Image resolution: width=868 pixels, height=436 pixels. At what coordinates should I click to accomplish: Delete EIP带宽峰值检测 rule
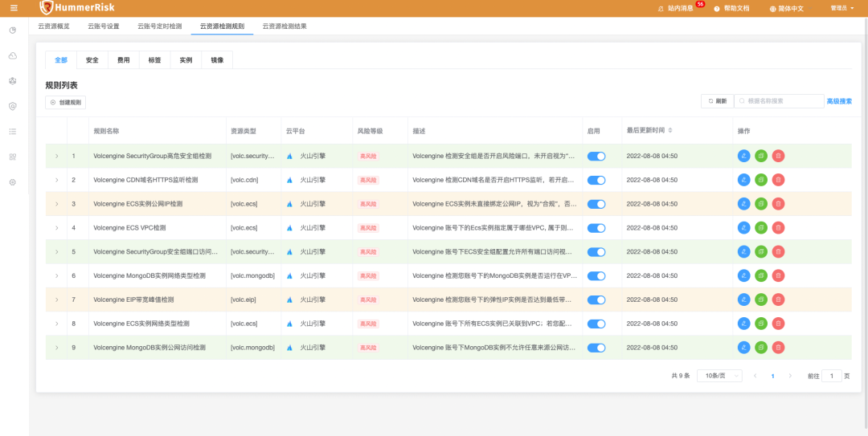[778, 299]
